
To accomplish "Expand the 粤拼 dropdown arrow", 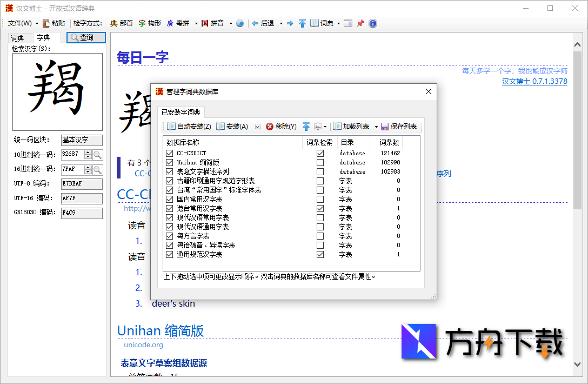I will pos(195,23).
